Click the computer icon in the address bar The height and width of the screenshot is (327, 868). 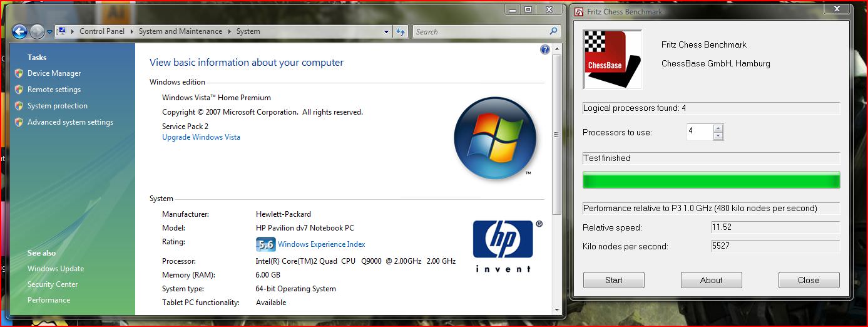point(63,31)
